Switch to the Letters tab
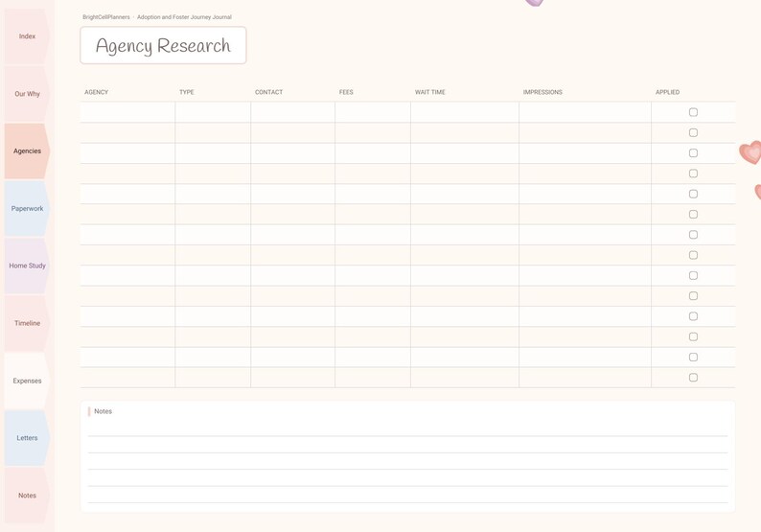The image size is (761, 532). [x=27, y=438]
